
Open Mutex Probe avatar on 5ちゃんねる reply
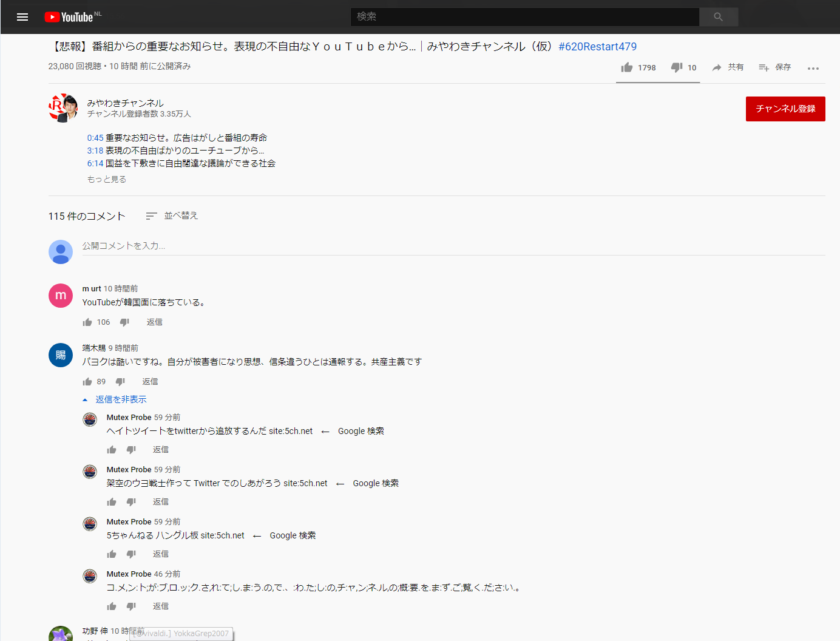pyautogui.click(x=90, y=524)
